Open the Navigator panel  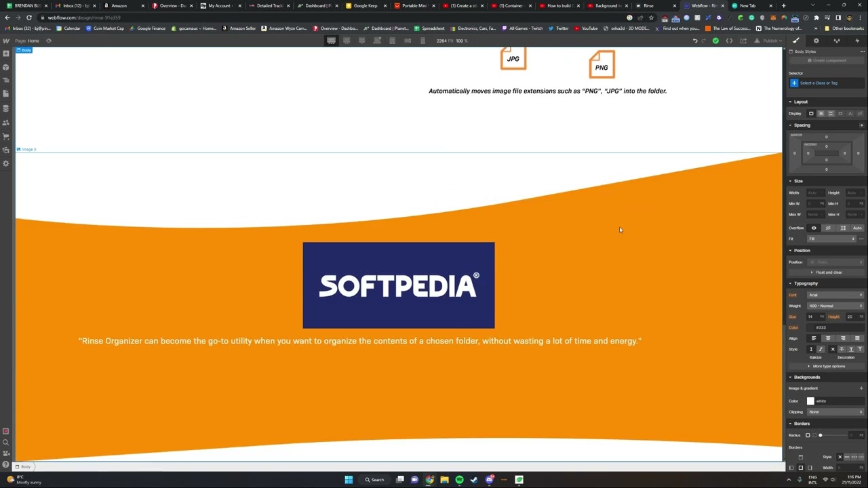6,80
